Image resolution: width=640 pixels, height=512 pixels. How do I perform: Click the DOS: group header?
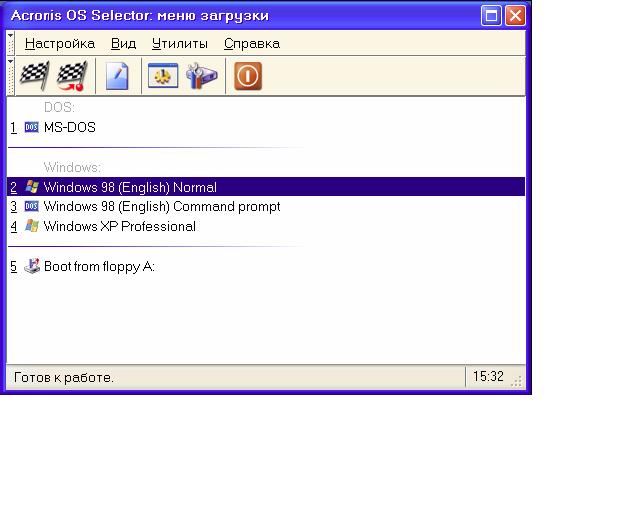(59, 107)
